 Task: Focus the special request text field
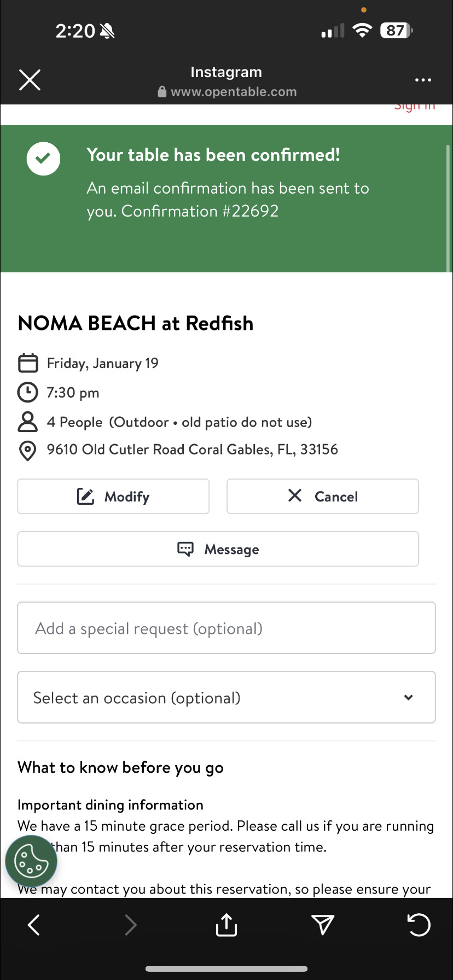(x=226, y=628)
